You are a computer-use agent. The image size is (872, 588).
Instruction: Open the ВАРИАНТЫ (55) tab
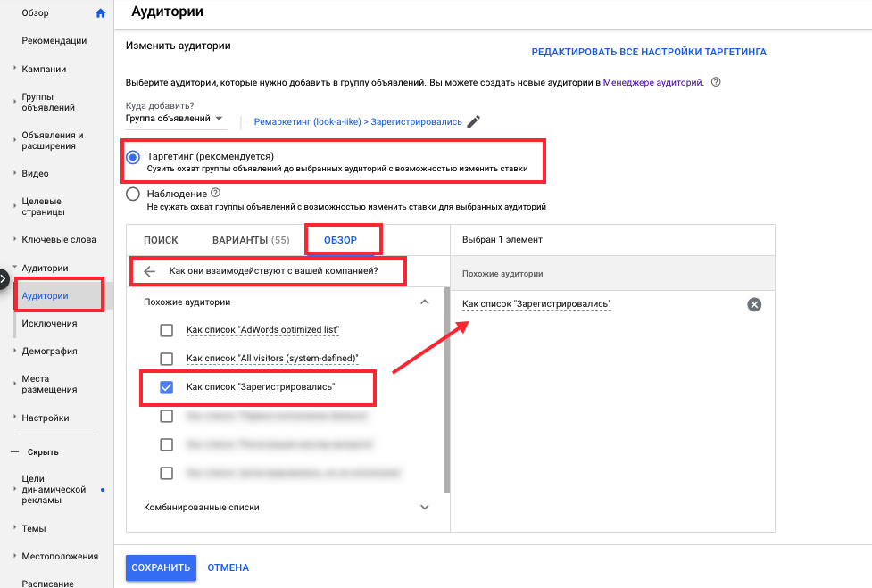(x=252, y=239)
